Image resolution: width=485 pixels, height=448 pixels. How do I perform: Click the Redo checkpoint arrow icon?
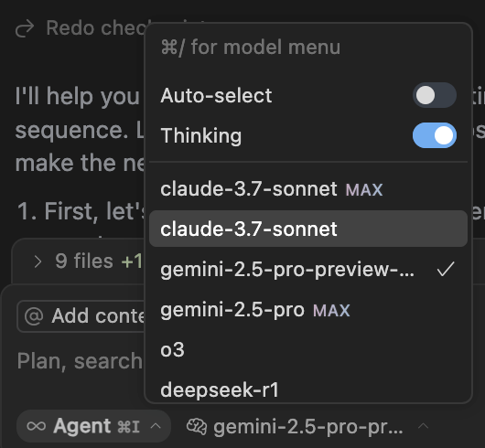tap(25, 28)
